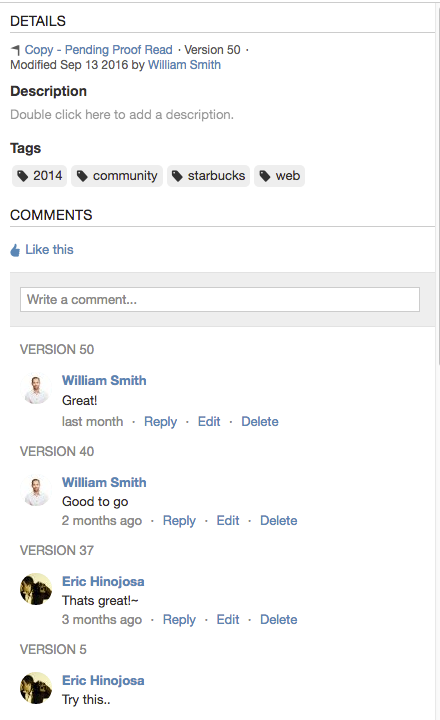This screenshot has height=720, width=440.
Task: Delete the "Good to go" comment
Action: pyautogui.click(x=279, y=521)
